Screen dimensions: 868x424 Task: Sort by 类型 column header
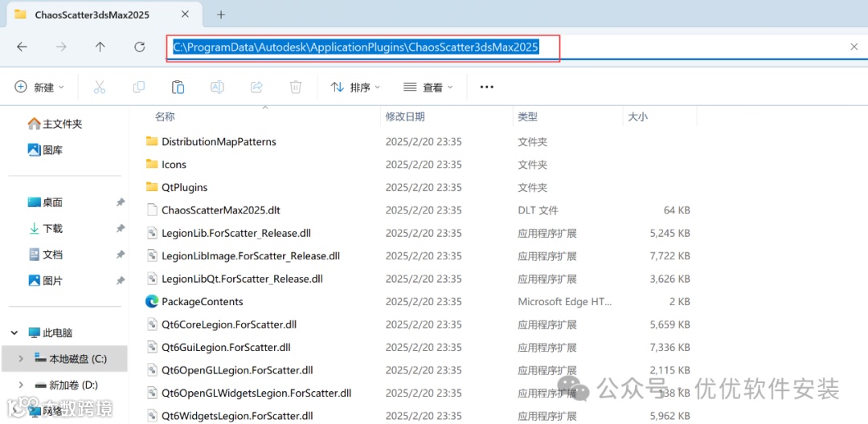coord(527,116)
